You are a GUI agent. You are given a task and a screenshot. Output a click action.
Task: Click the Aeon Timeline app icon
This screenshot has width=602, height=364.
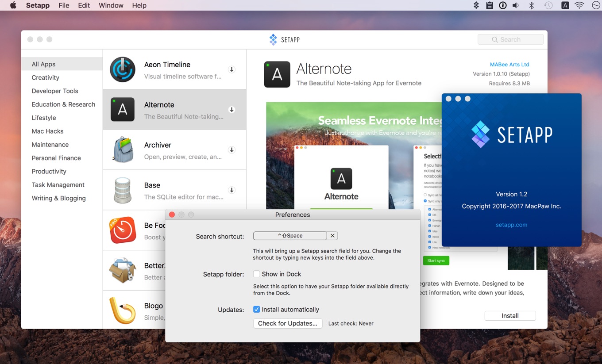123,69
